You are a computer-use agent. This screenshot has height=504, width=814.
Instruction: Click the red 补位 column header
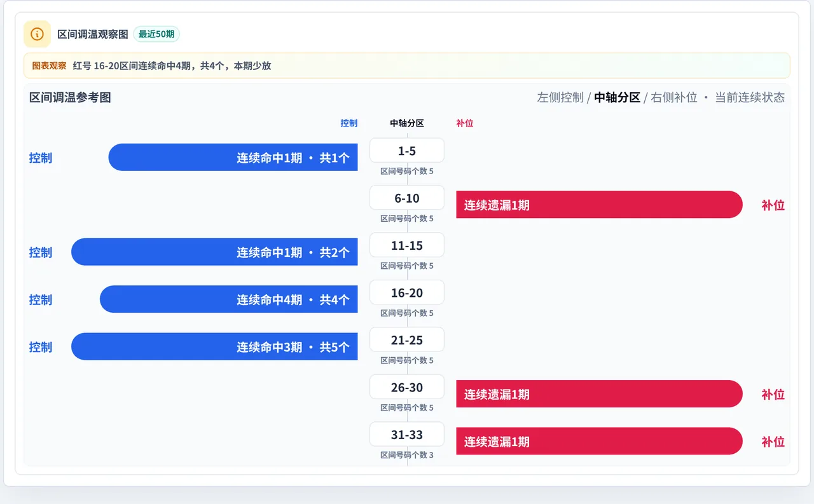465,123
